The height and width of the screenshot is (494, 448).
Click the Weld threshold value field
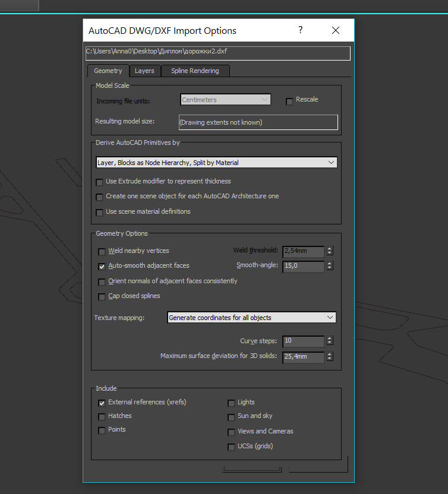pos(303,251)
